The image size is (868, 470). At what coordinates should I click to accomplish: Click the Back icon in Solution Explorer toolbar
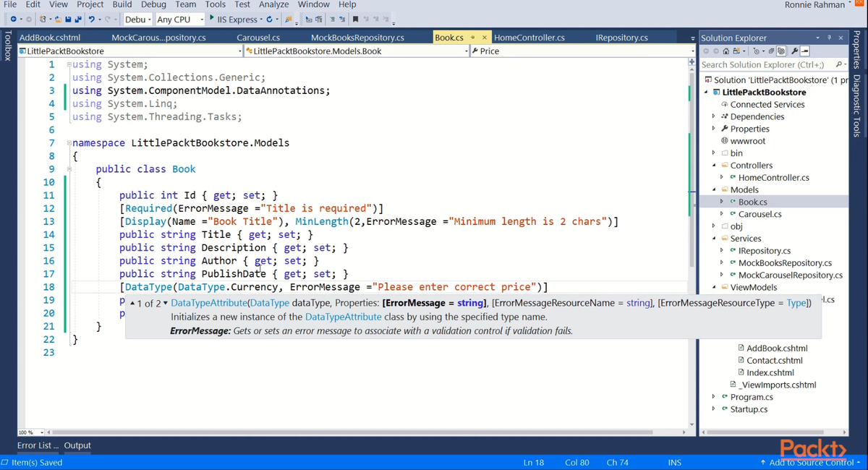pyautogui.click(x=706, y=51)
